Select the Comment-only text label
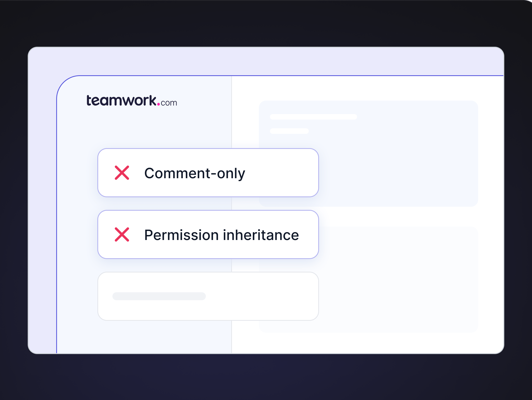 pyautogui.click(x=195, y=173)
